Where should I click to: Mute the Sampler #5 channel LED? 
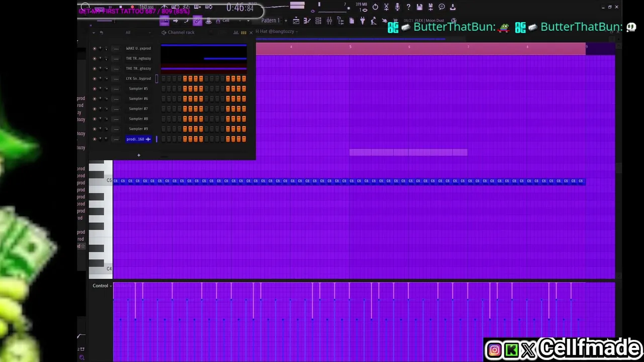[x=94, y=88]
